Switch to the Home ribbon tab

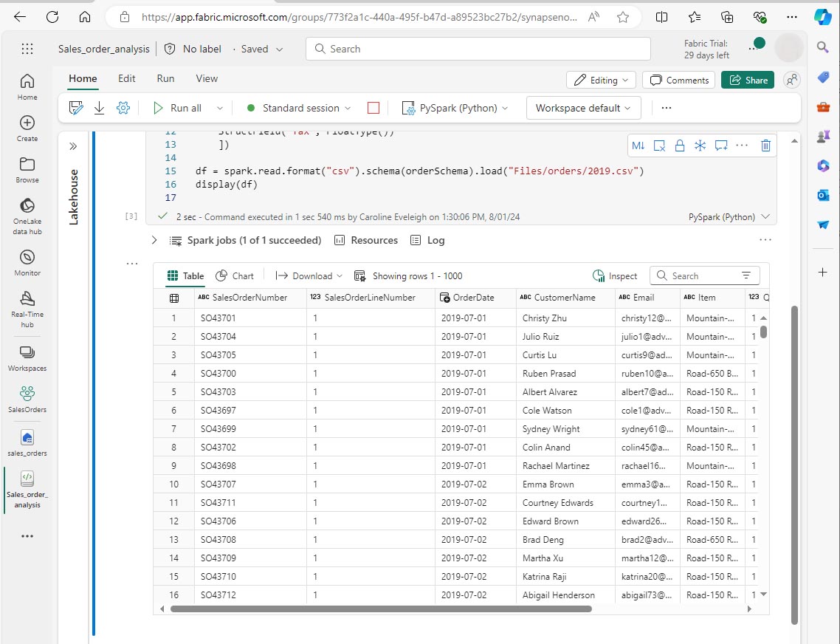pos(83,78)
